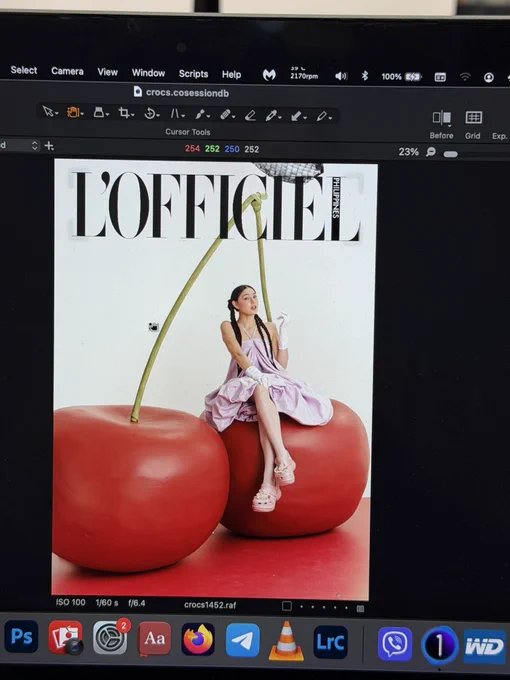This screenshot has height=680, width=510.
Task: Expand the Annotations pencil tool dropdown
Action: 330,118
